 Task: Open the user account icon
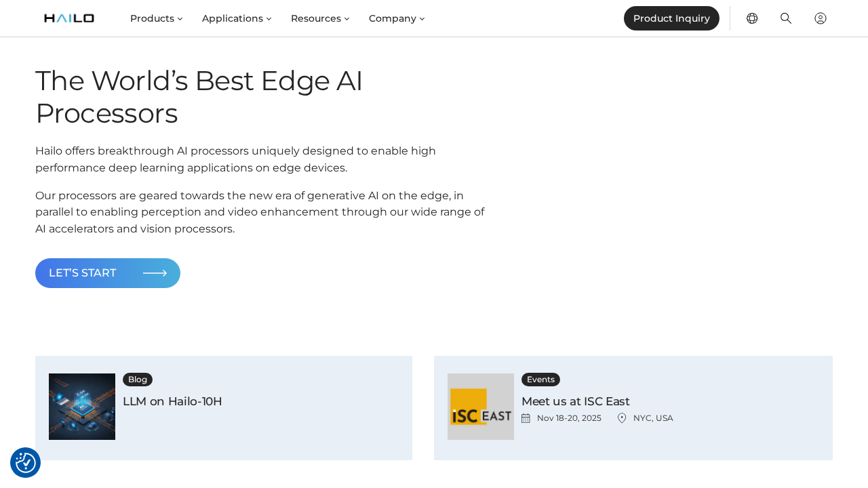tap(821, 18)
